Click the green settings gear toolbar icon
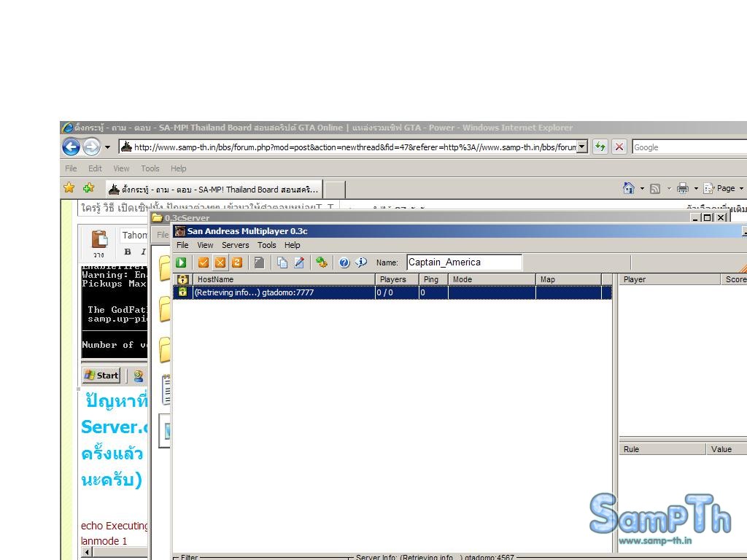 click(322, 262)
